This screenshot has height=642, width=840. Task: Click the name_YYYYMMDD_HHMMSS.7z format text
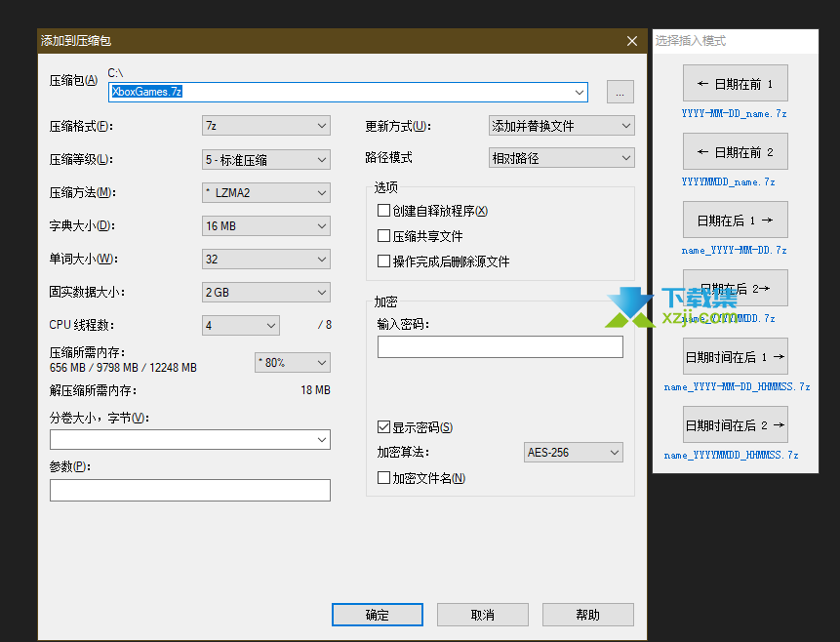click(732, 455)
